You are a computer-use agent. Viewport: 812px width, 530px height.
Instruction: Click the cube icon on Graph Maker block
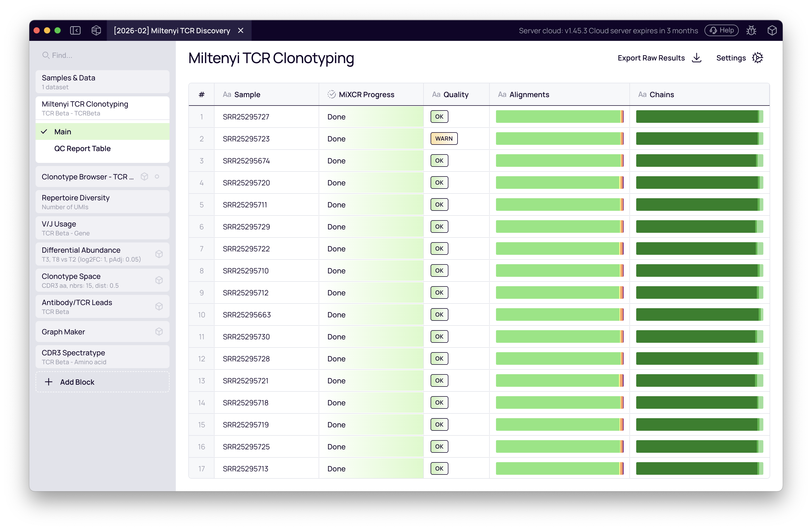(159, 331)
